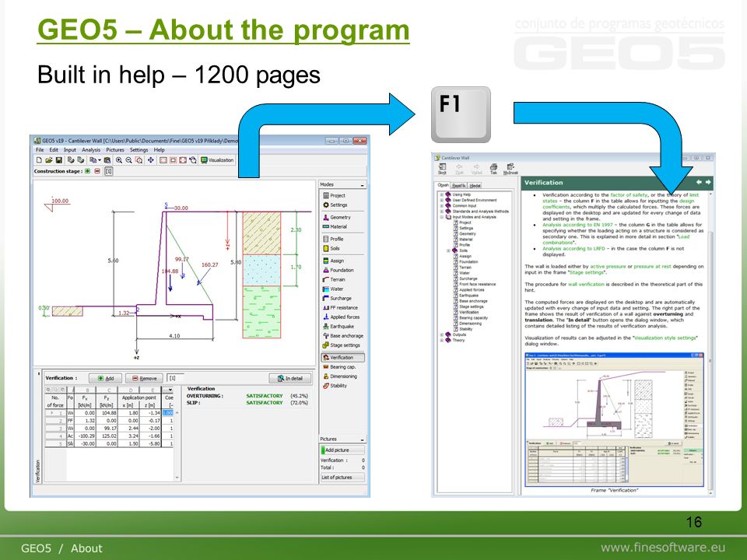
Task: Open the Surcharge mode
Action: (337, 299)
